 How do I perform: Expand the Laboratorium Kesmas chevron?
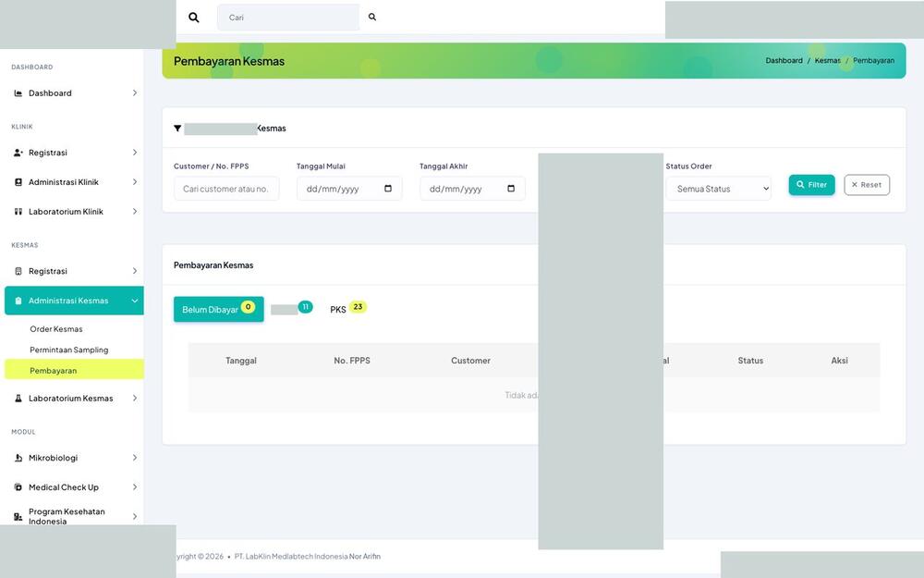[x=134, y=399]
